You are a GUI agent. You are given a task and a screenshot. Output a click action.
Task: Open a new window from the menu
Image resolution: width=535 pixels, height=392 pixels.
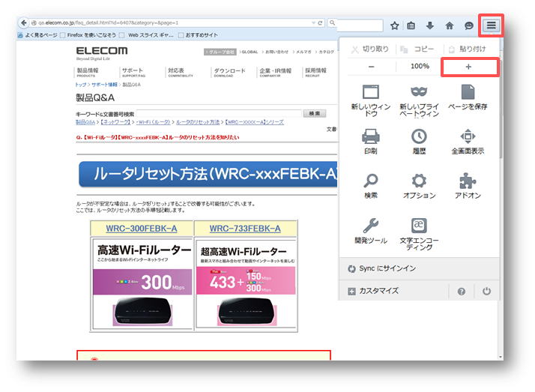(371, 100)
